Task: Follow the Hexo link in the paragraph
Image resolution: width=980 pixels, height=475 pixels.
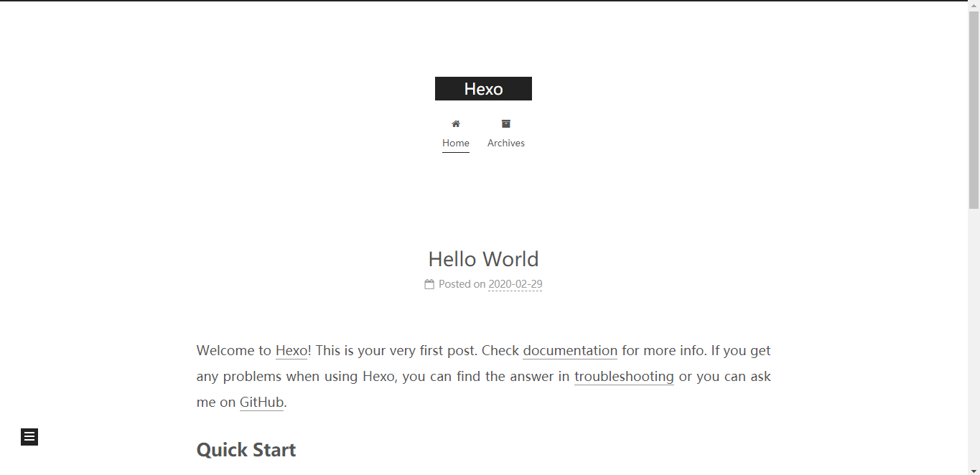Action: [x=291, y=351]
